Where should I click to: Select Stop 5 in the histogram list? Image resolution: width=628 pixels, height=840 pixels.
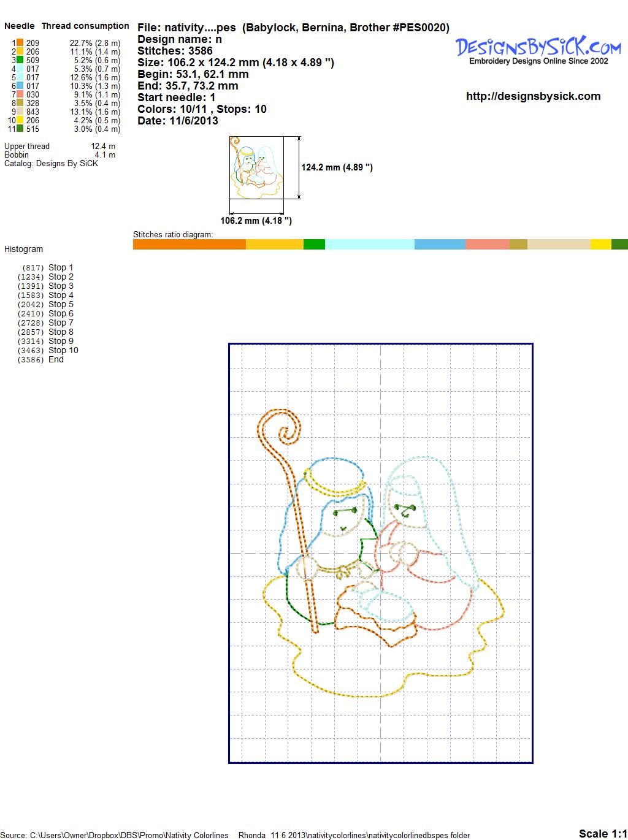[x=60, y=304]
